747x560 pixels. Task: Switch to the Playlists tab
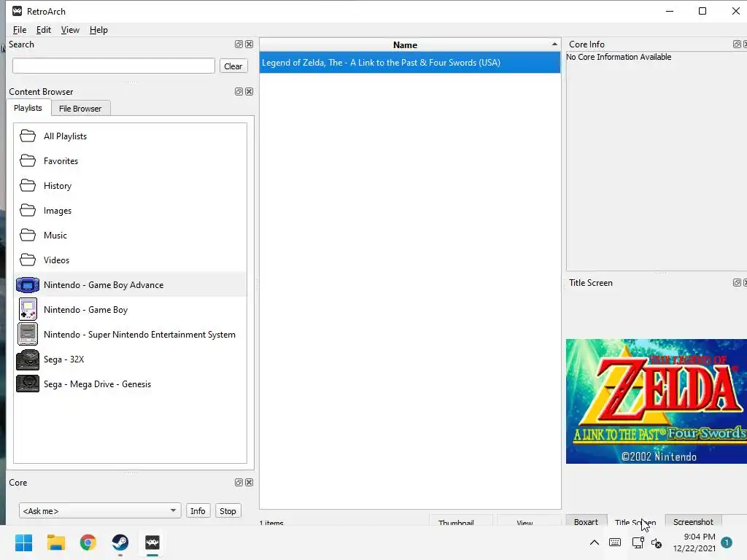[28, 108]
